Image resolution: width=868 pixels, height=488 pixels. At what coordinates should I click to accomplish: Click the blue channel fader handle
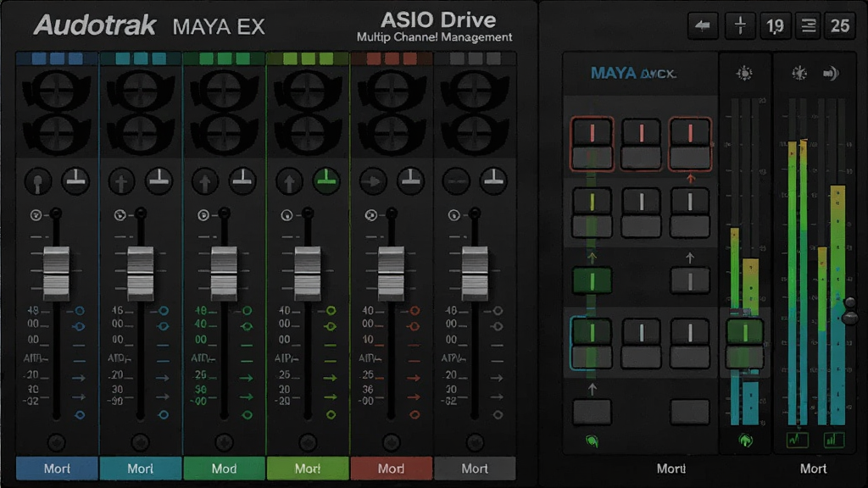(57, 273)
